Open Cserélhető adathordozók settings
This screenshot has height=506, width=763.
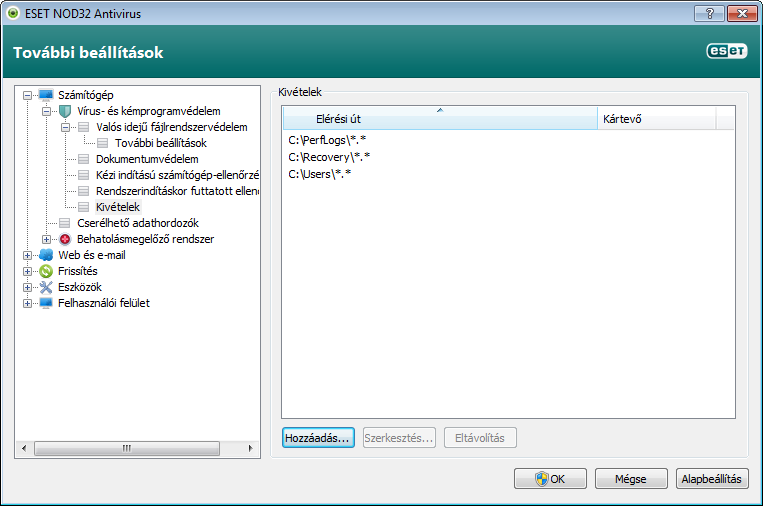click(x=138, y=223)
